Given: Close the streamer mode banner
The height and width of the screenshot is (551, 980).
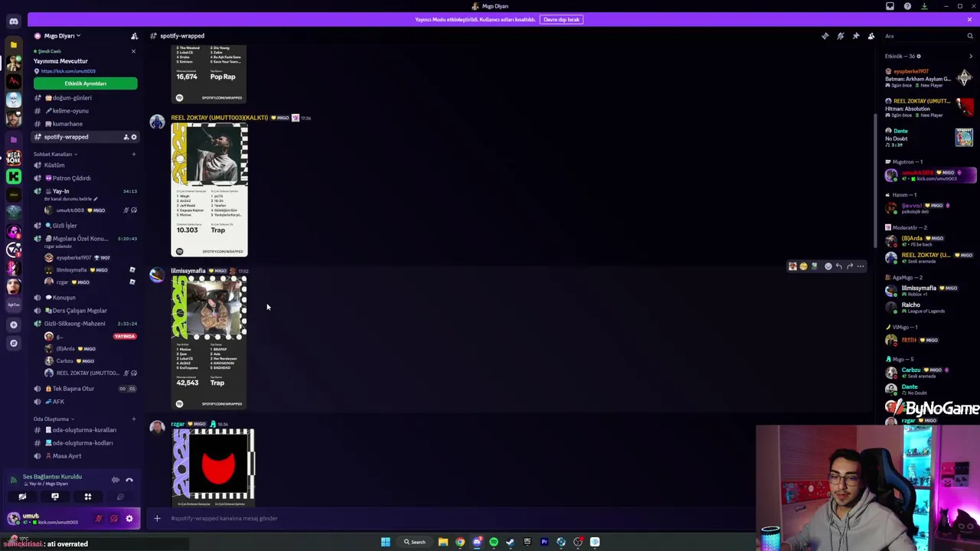Looking at the screenshot, I should (x=969, y=19).
